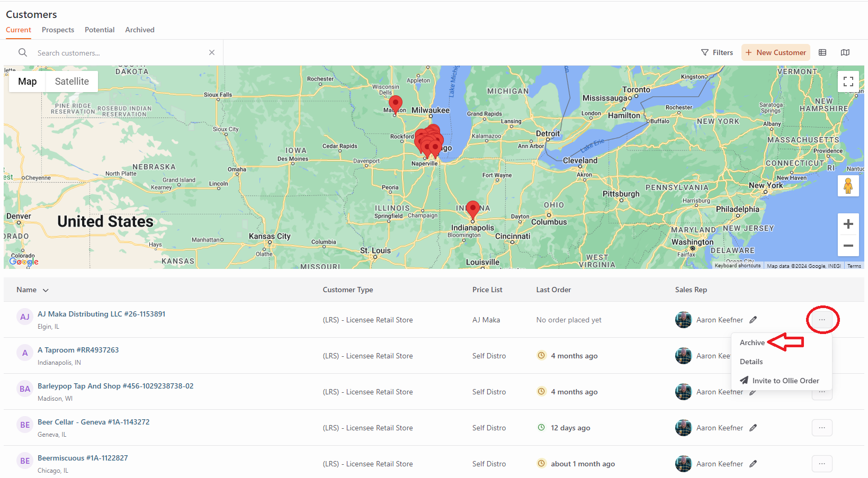Screen dimensions: 868x478
Task: Click Aaron Keefner photo in AJ Maka row
Action: 683,320
